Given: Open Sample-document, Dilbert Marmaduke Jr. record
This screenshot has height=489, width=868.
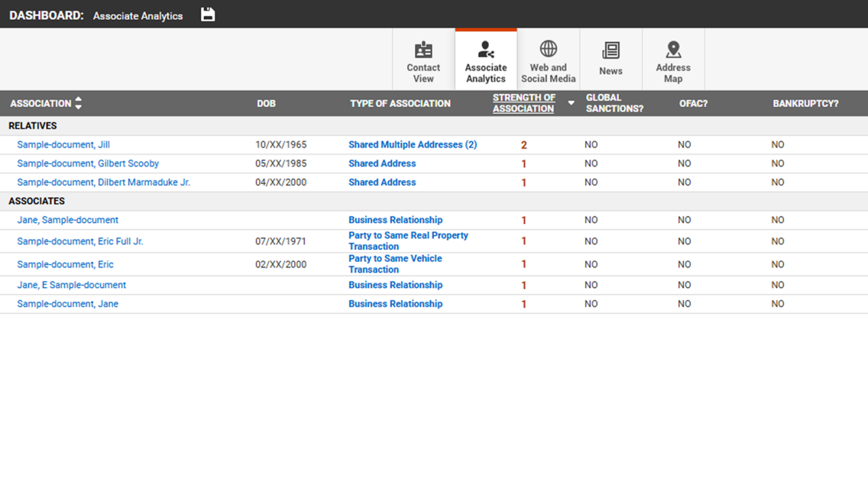Looking at the screenshot, I should 104,182.
